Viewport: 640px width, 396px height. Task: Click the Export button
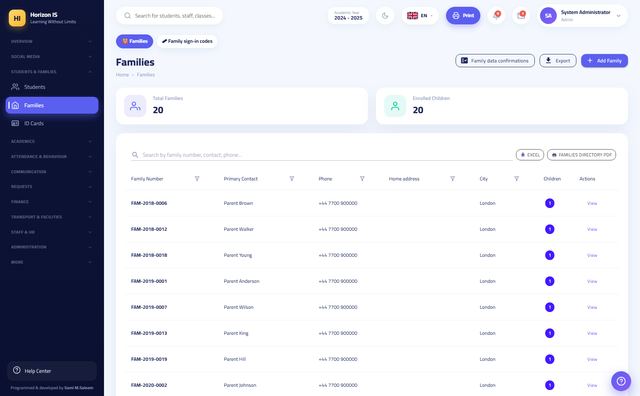point(558,60)
